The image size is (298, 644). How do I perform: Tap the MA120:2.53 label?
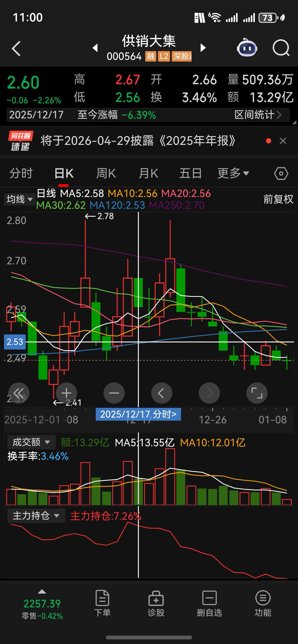[x=117, y=205]
